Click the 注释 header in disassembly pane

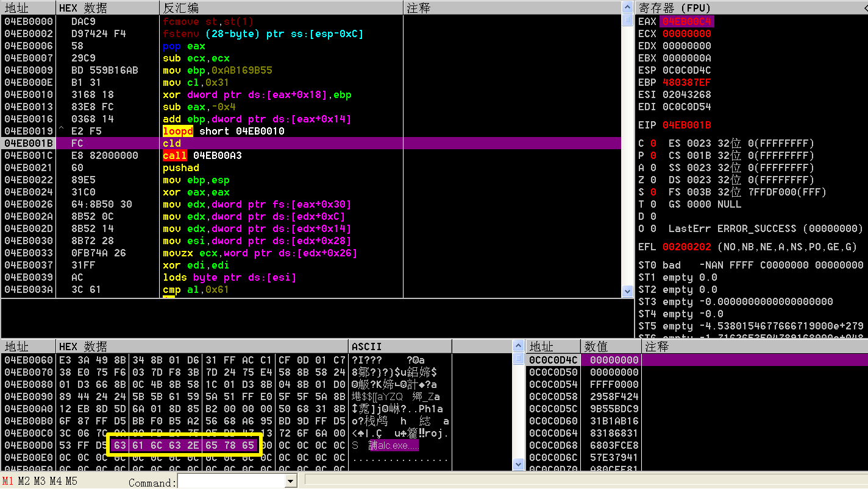tap(512, 7)
